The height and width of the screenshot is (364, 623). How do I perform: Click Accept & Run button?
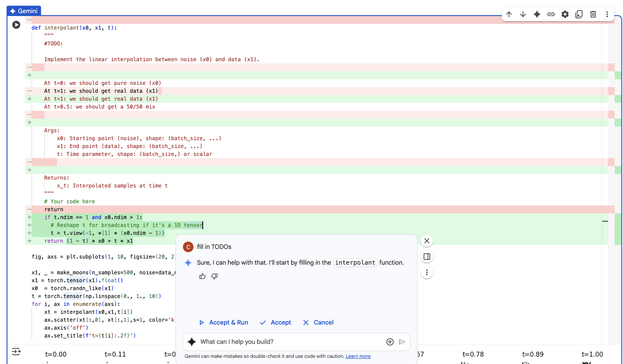(224, 322)
